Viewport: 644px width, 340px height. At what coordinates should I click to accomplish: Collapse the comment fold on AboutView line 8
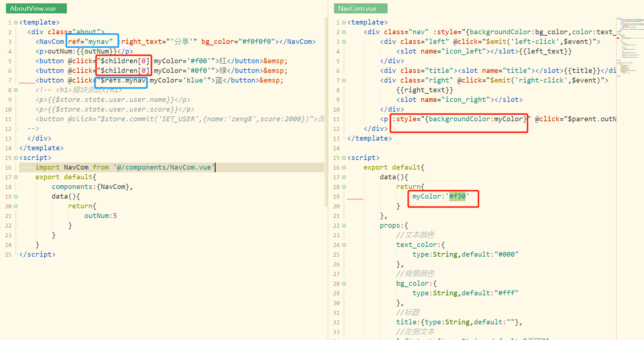16,90
